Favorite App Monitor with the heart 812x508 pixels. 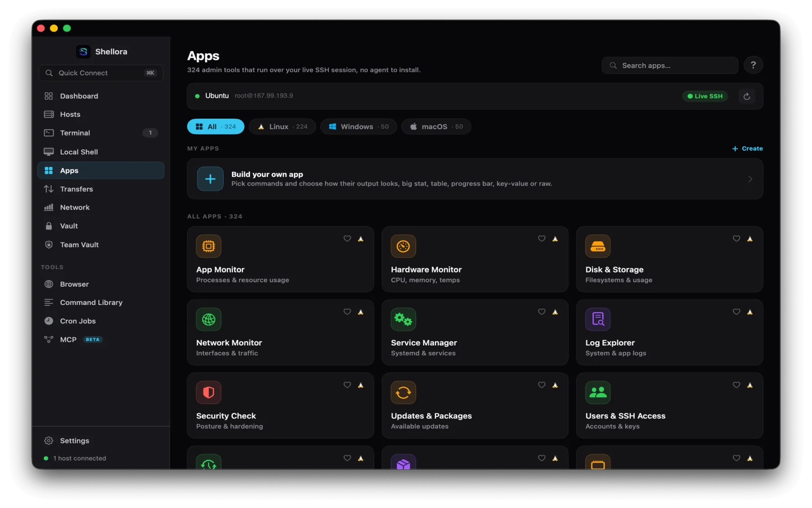(347, 239)
